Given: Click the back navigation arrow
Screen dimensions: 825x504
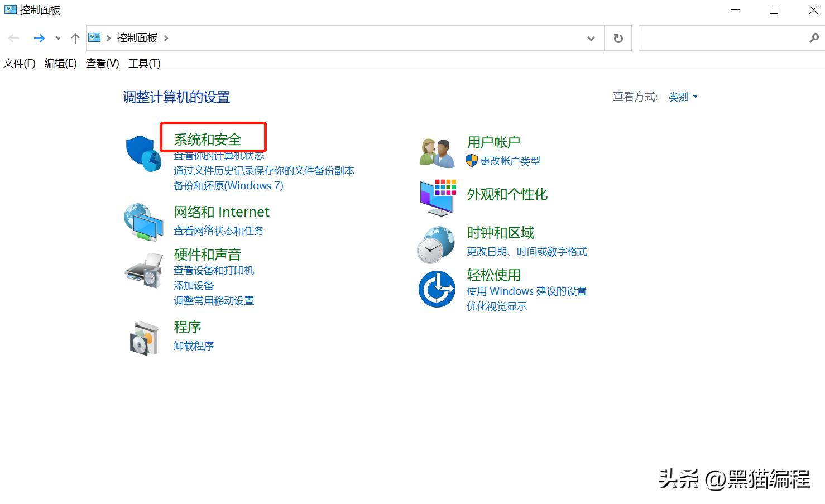Looking at the screenshot, I should click(x=13, y=38).
